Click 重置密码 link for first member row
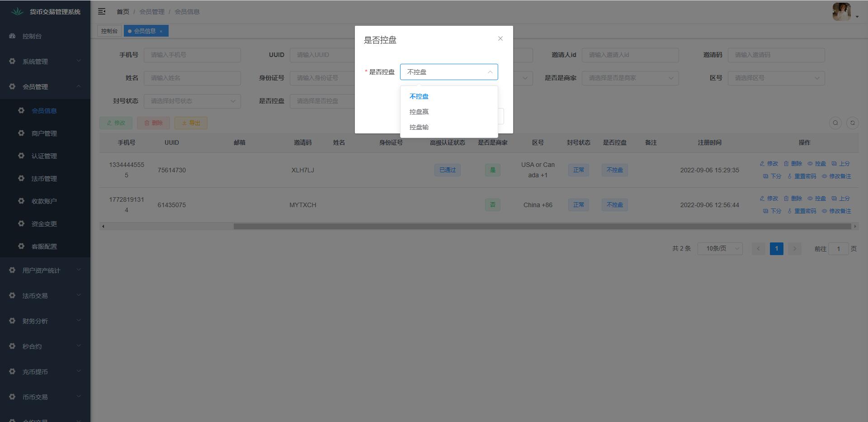The width and height of the screenshot is (868, 422). 802,176
